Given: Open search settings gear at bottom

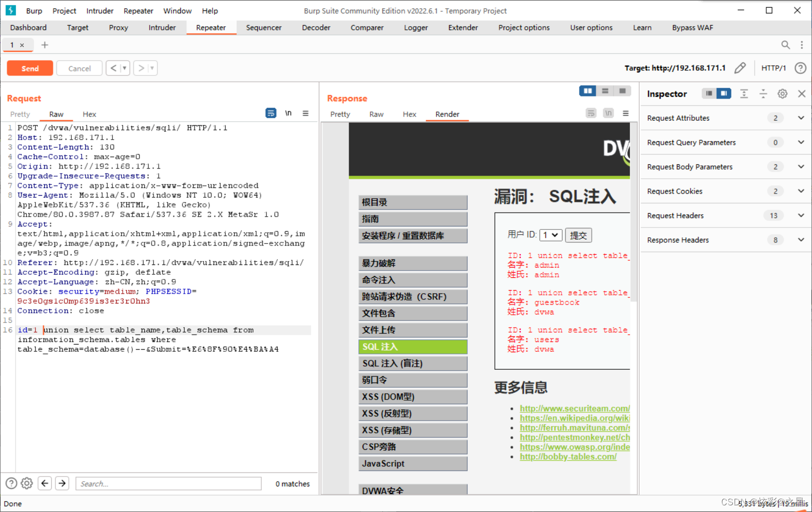Looking at the screenshot, I should tap(27, 483).
